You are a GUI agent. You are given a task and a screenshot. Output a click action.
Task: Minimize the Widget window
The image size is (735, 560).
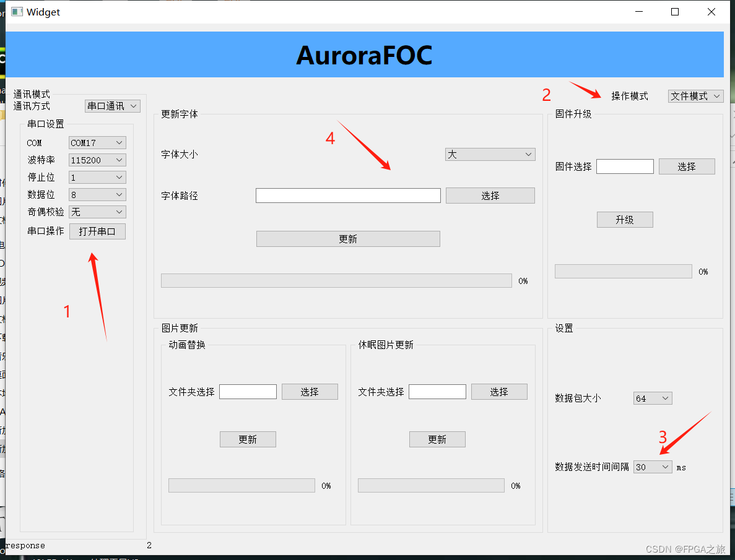tap(639, 12)
